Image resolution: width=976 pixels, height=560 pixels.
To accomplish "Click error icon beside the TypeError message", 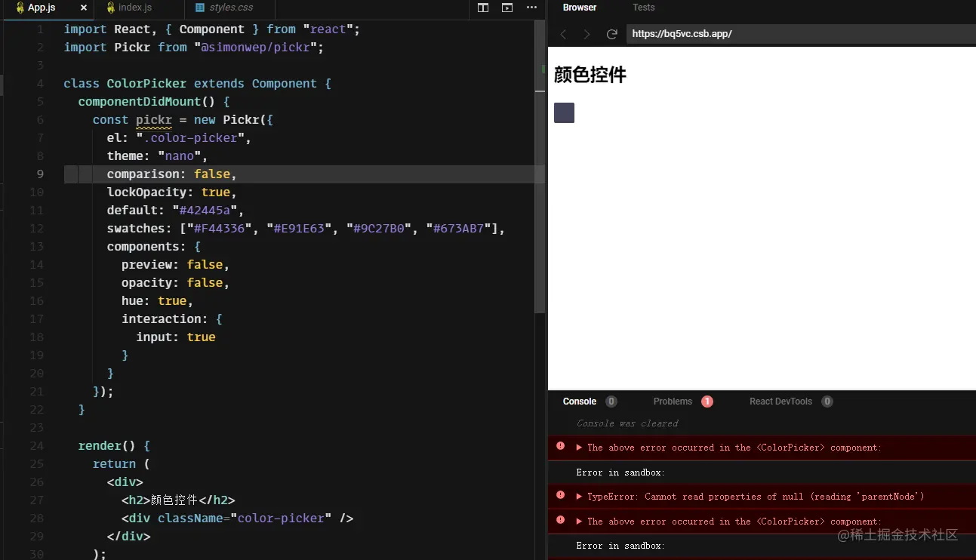I will pyautogui.click(x=560, y=495).
